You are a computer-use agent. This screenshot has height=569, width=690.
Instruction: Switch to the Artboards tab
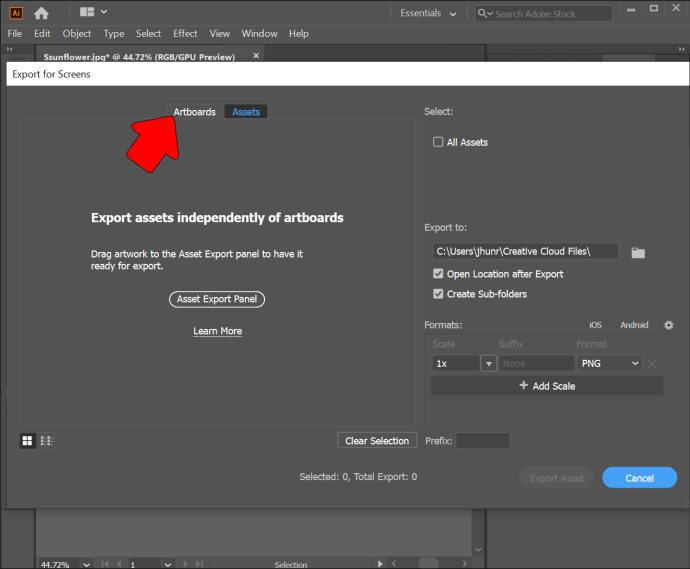pyautogui.click(x=194, y=112)
